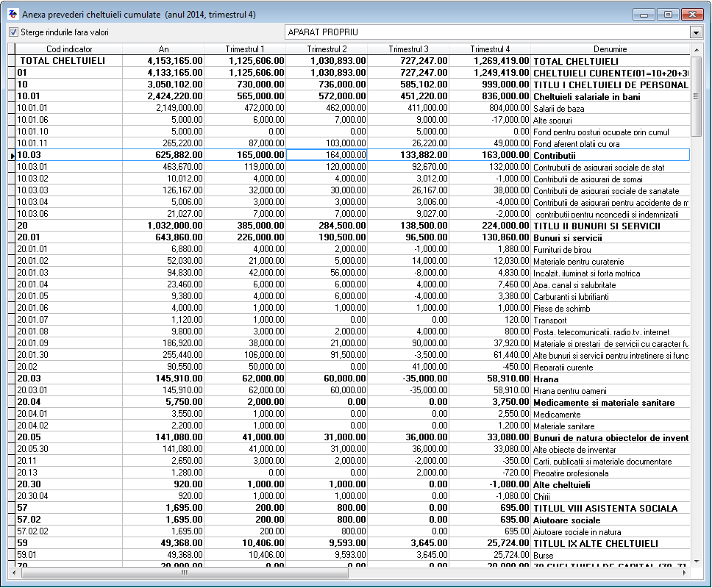Select the "Chirii" cell
Image resolution: width=712 pixels, height=588 pixels.
point(610,496)
